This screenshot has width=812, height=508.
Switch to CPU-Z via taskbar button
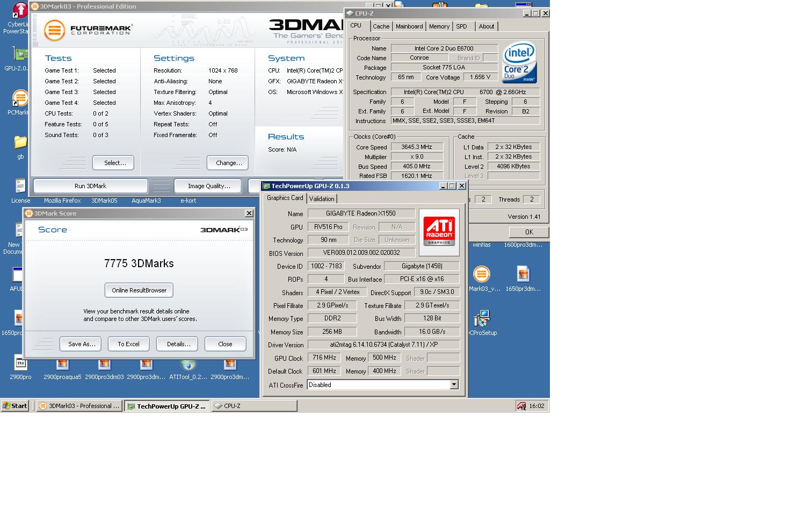[254, 406]
